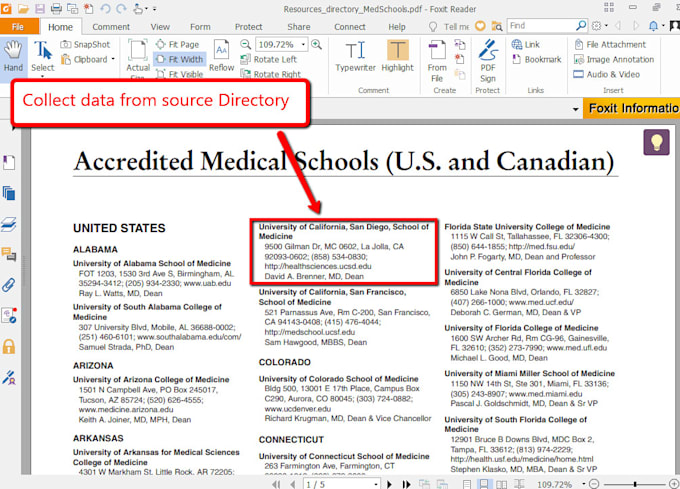
Task: Click the orange heart icon
Action: pyautogui.click(x=480, y=26)
